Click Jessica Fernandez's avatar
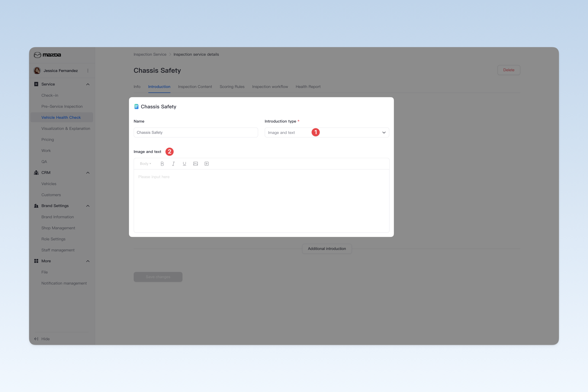 tap(37, 71)
